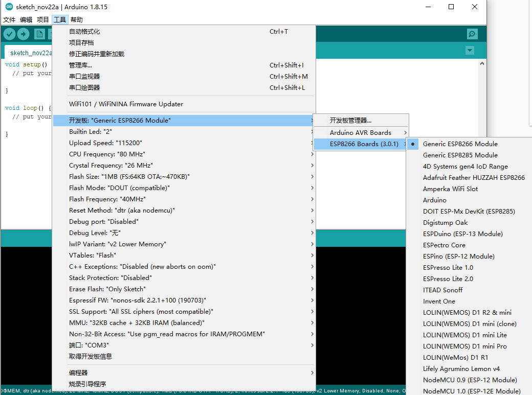Expand the Arduino AVR Boards submenu
Viewport: 532px width, 395px height.
(361, 132)
